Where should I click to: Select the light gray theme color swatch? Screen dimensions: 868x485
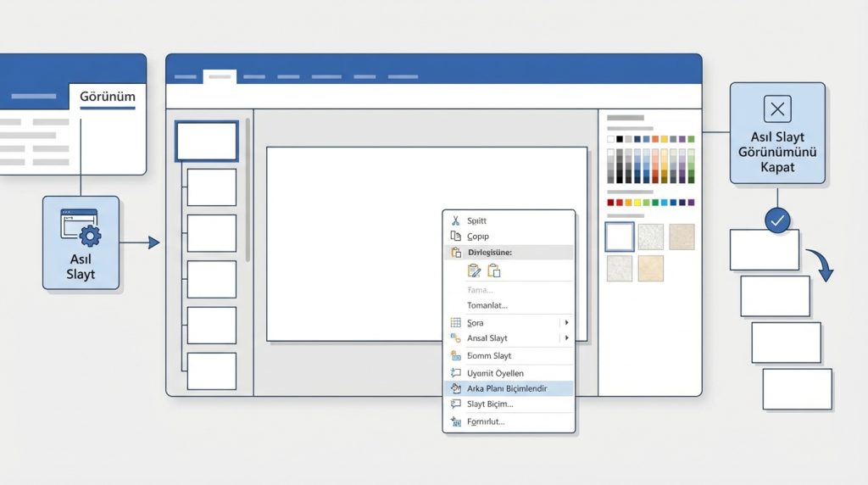tap(628, 139)
